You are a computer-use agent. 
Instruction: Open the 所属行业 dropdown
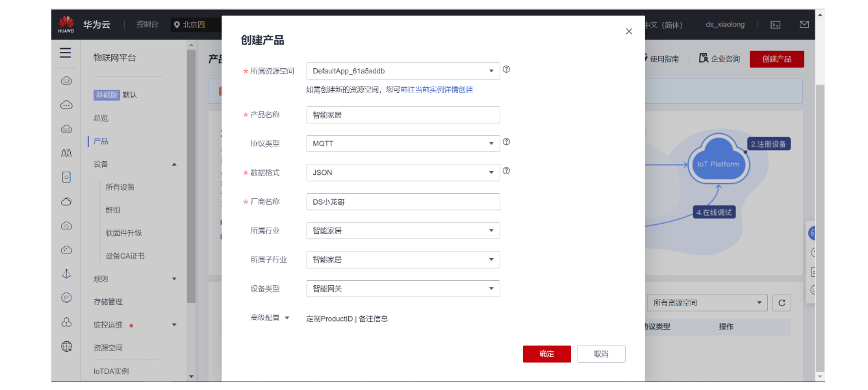click(x=403, y=231)
